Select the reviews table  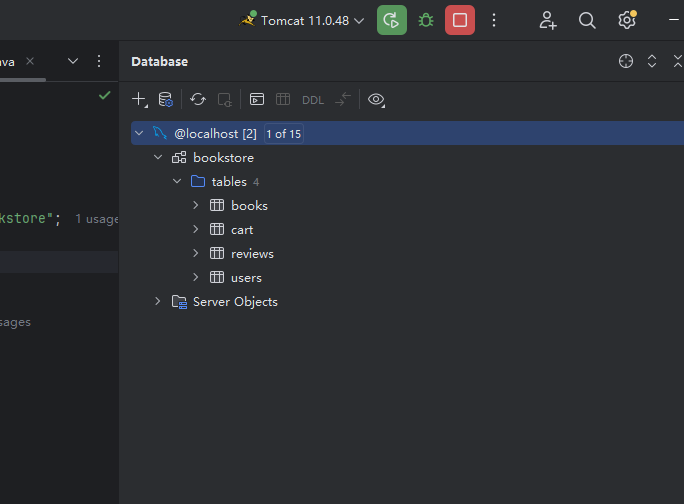[x=252, y=254]
